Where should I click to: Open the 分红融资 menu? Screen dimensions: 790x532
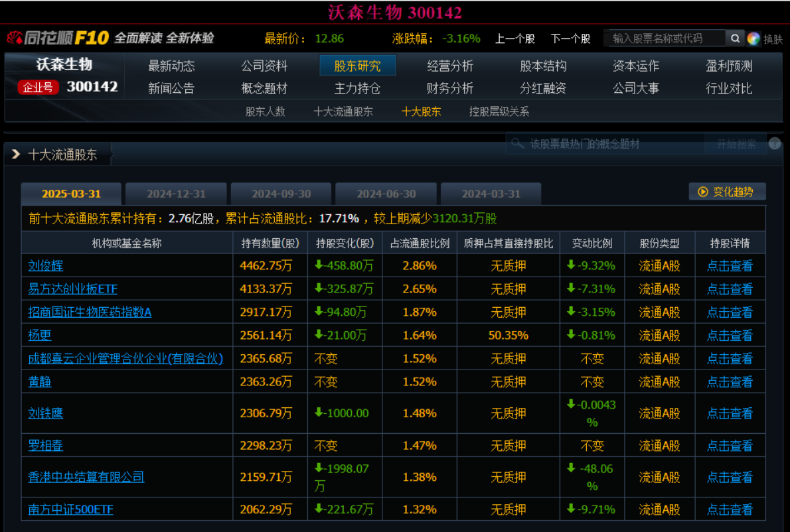point(543,89)
